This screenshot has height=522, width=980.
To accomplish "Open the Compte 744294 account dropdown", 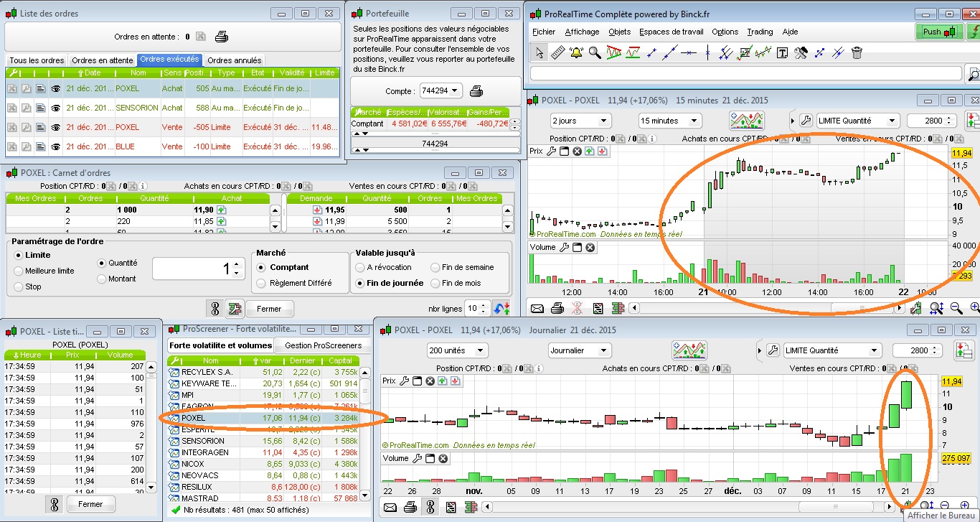I will [442, 91].
